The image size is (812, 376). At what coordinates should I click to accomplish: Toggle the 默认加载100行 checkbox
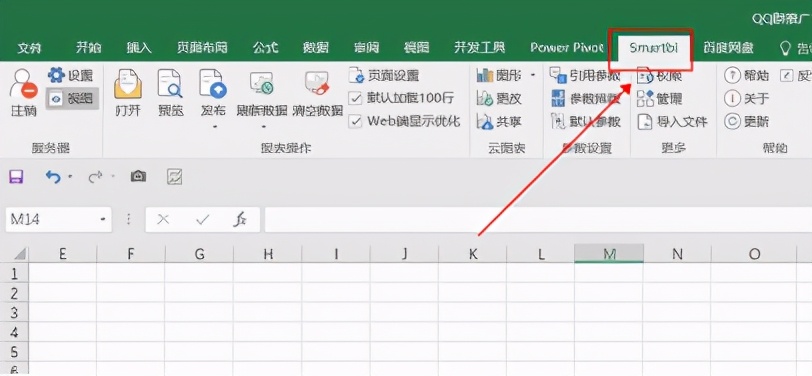click(x=356, y=98)
